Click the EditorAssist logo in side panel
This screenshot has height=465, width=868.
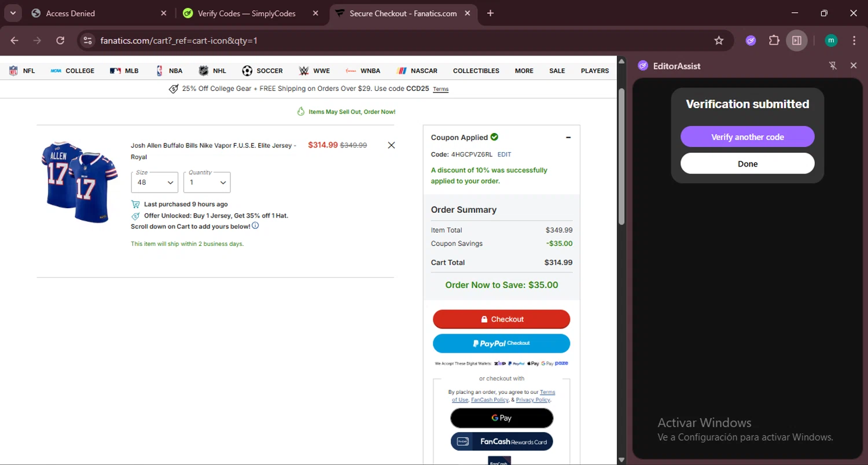click(643, 65)
